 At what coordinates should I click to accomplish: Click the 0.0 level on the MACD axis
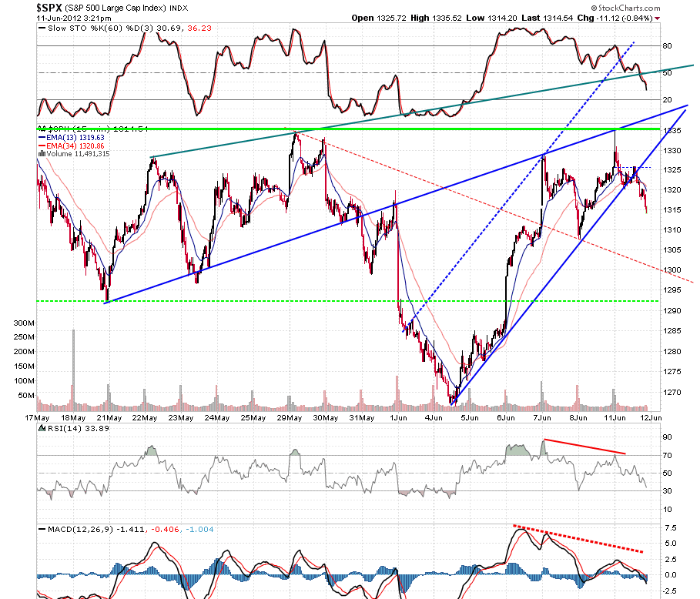[671, 575]
